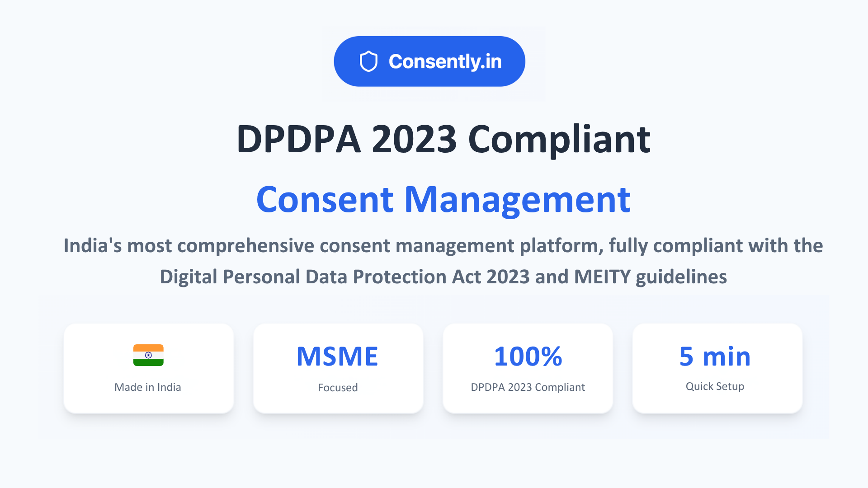Click the "Quick Setup" label

(x=715, y=386)
